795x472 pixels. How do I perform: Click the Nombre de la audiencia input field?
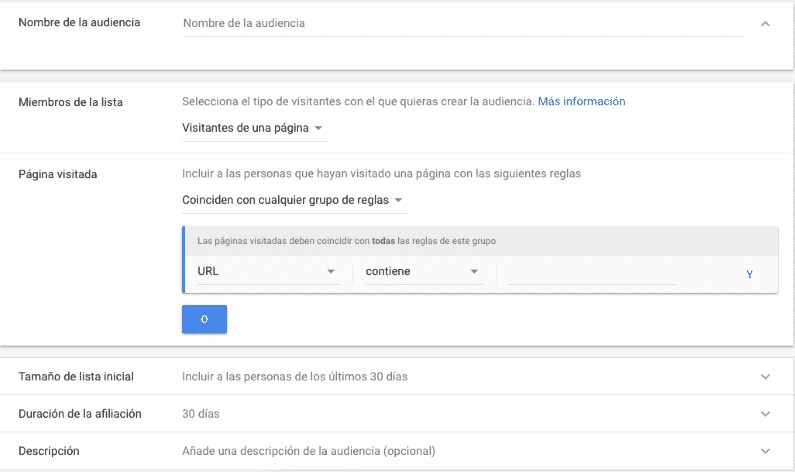463,23
